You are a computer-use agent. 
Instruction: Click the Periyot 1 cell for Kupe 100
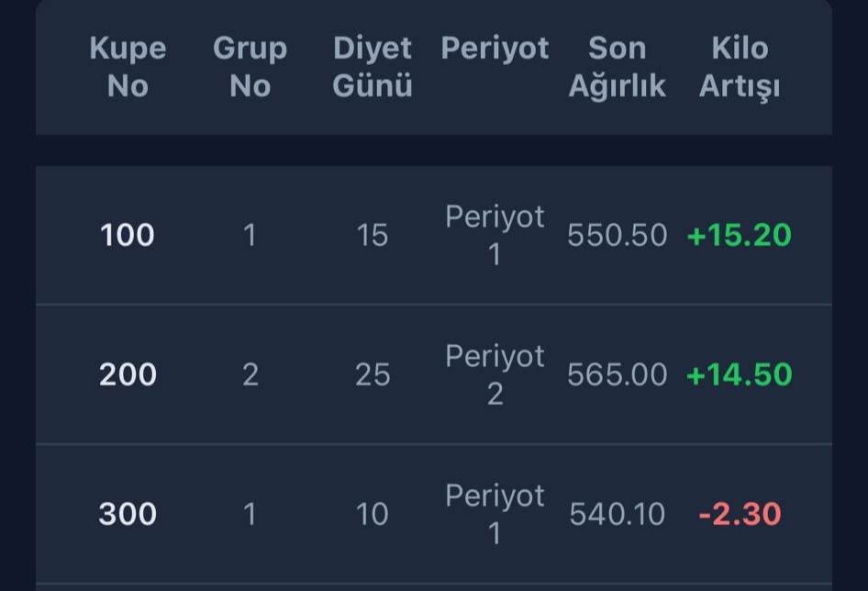(495, 234)
